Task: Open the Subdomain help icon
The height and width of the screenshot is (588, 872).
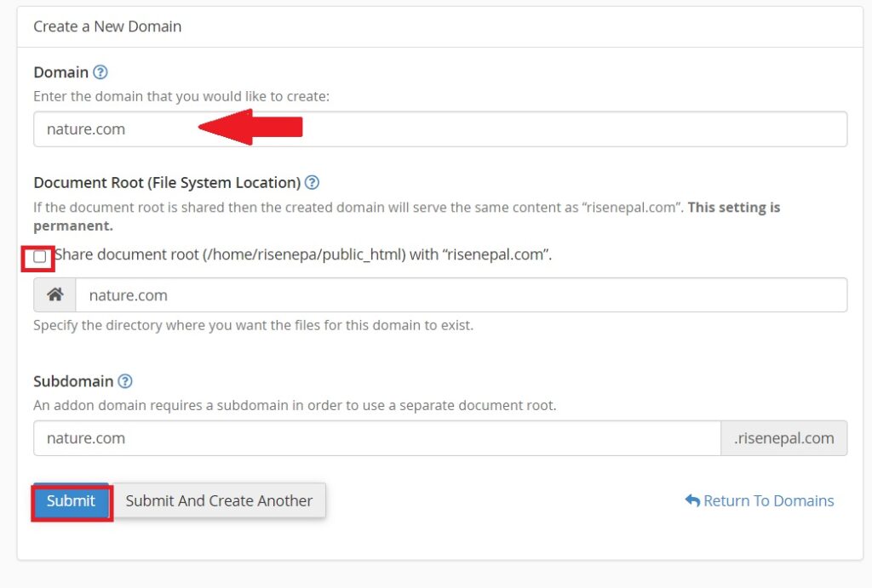Action: coord(125,381)
